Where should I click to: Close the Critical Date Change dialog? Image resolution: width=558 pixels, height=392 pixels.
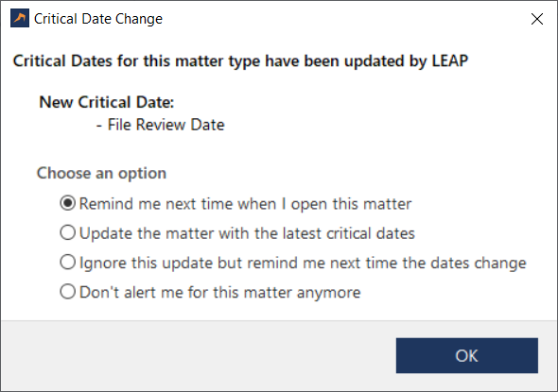[x=536, y=19]
